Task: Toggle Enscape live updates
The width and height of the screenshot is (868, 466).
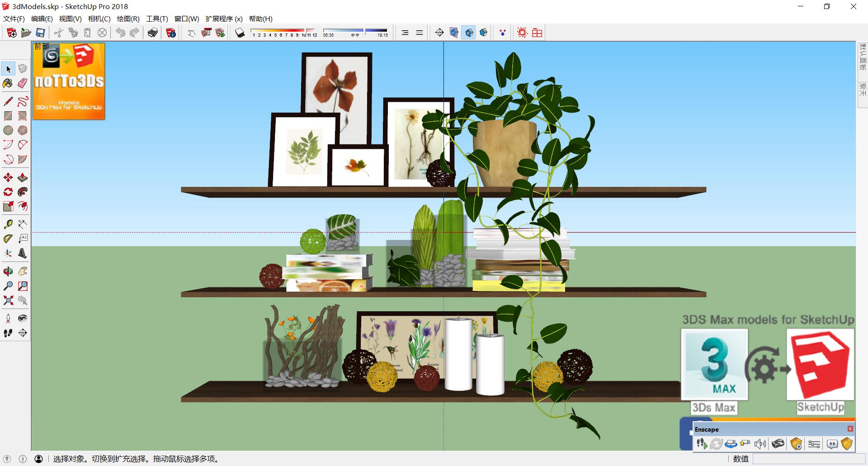Action: pos(716,444)
